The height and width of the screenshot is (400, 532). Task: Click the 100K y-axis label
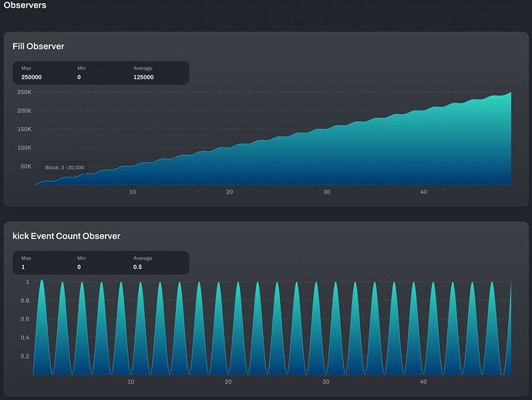coord(25,148)
